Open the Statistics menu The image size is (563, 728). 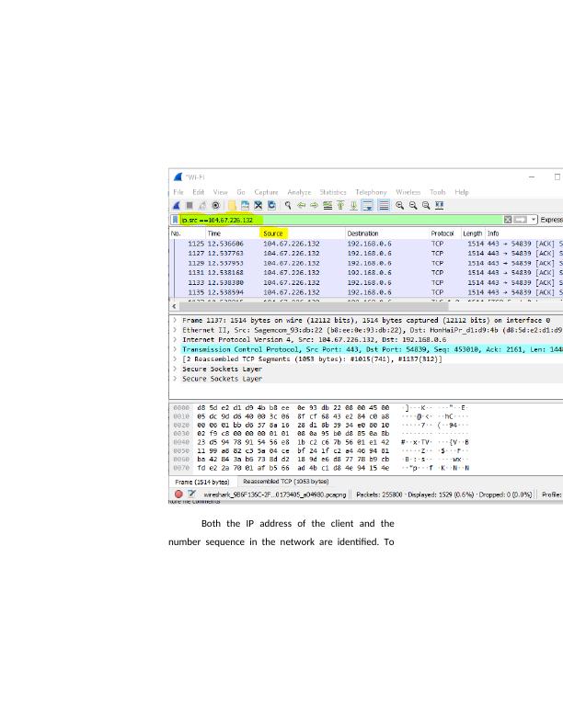pyautogui.click(x=332, y=192)
